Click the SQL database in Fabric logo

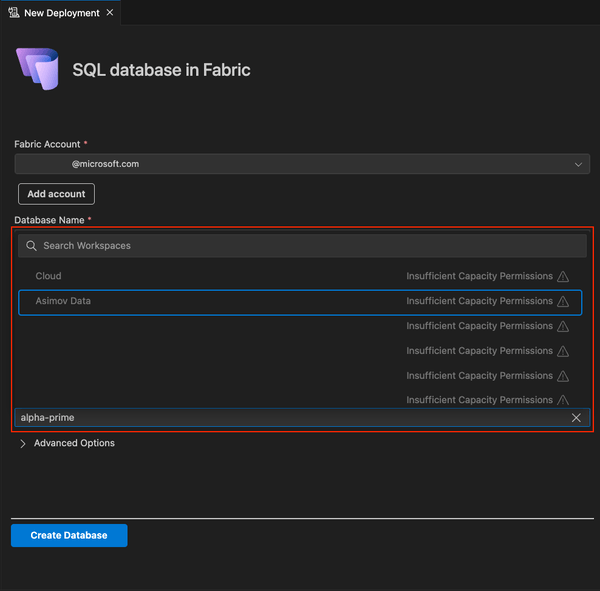[x=37, y=69]
